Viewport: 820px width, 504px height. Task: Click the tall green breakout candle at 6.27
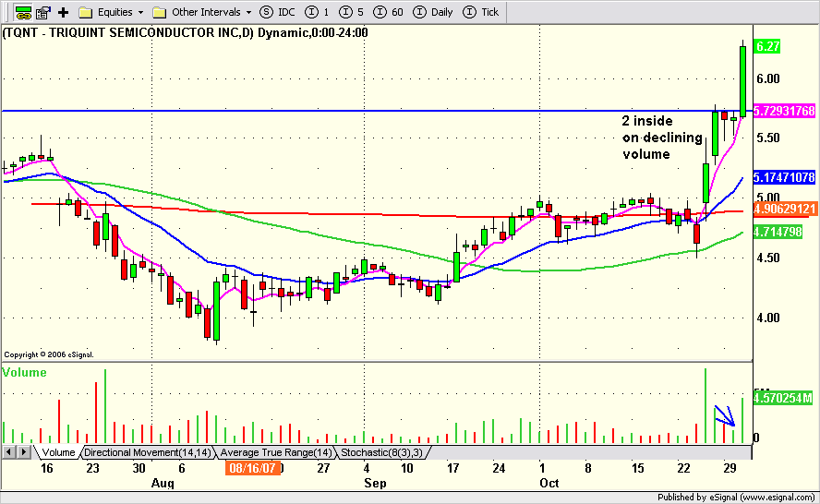(742, 81)
